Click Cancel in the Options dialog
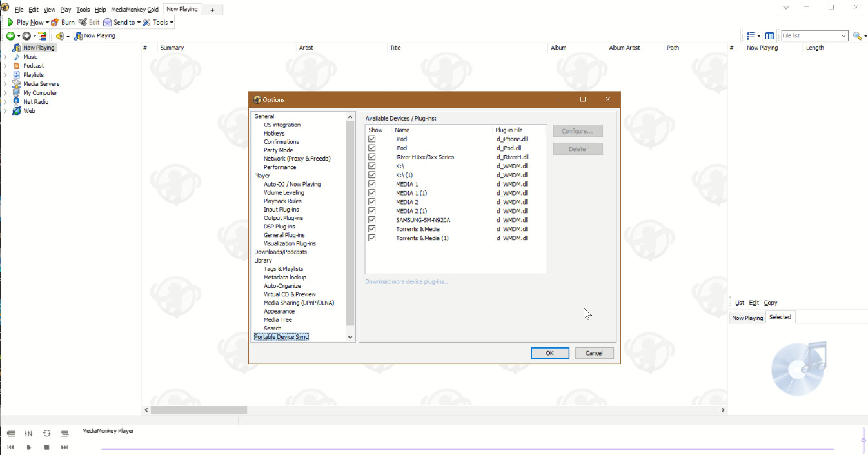Viewport: 868px width, 455px height. click(593, 353)
